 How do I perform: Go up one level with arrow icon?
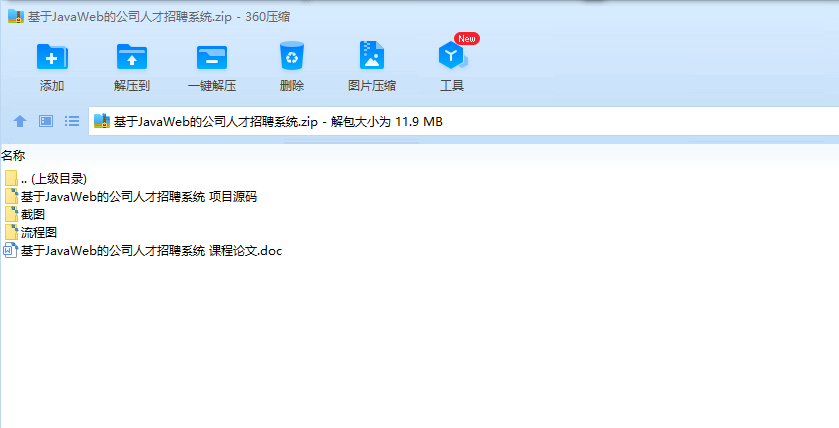[20, 121]
